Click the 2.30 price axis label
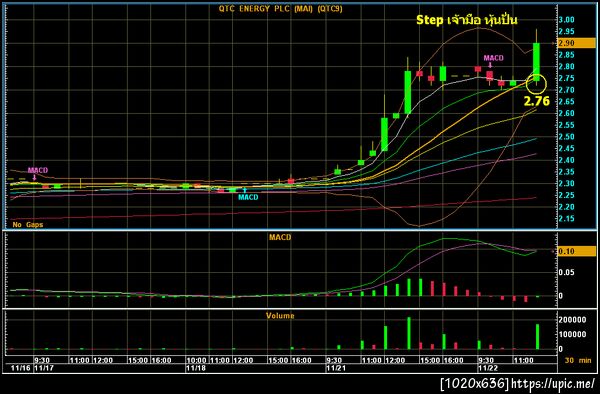Viewport: 600px width, 394px height. click(x=566, y=184)
